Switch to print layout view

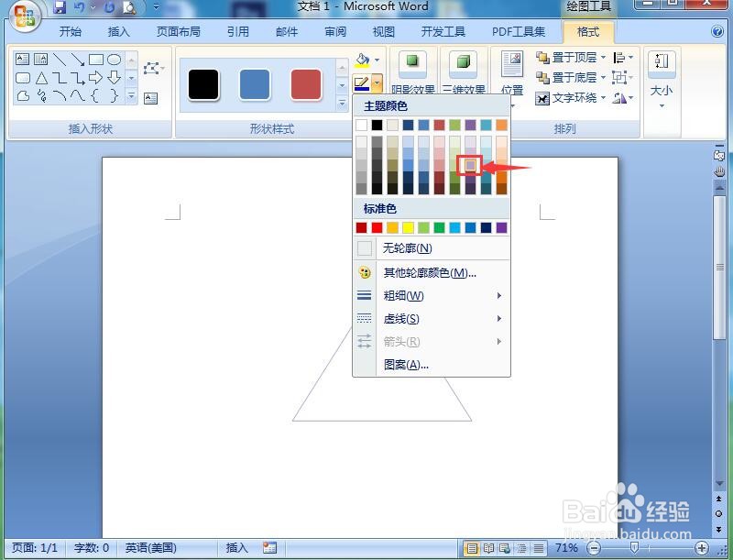[x=472, y=548]
